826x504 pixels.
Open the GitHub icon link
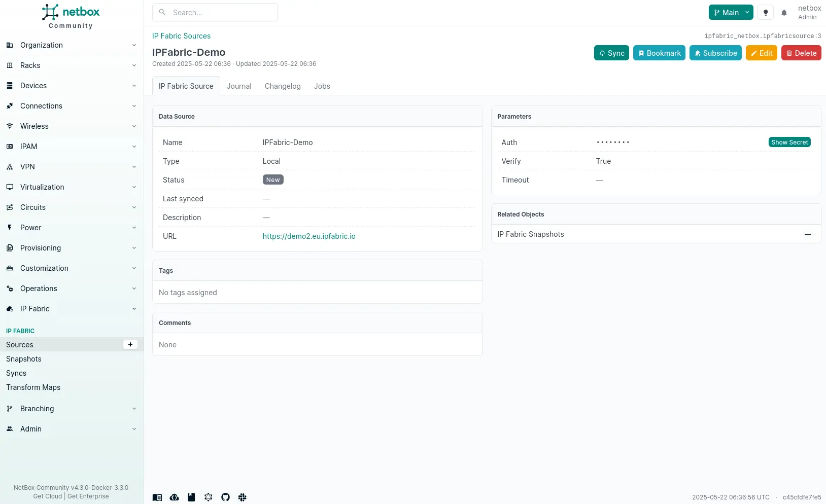pyautogui.click(x=225, y=497)
